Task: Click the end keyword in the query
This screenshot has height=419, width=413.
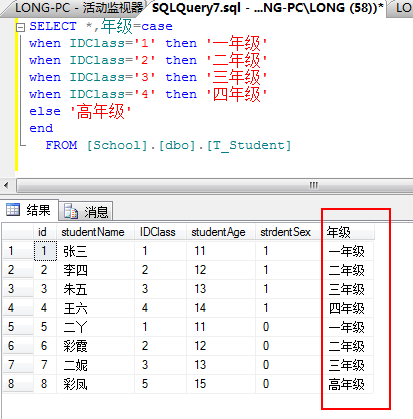Action: pos(41,128)
